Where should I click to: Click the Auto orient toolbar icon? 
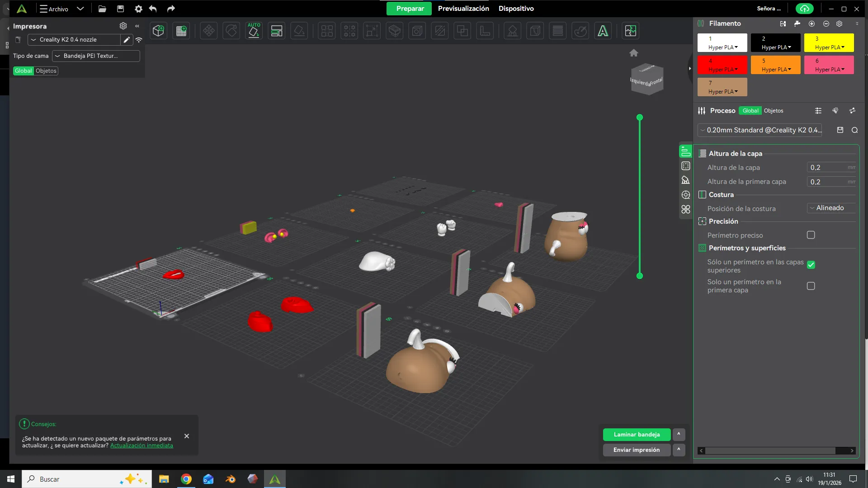[x=254, y=31]
